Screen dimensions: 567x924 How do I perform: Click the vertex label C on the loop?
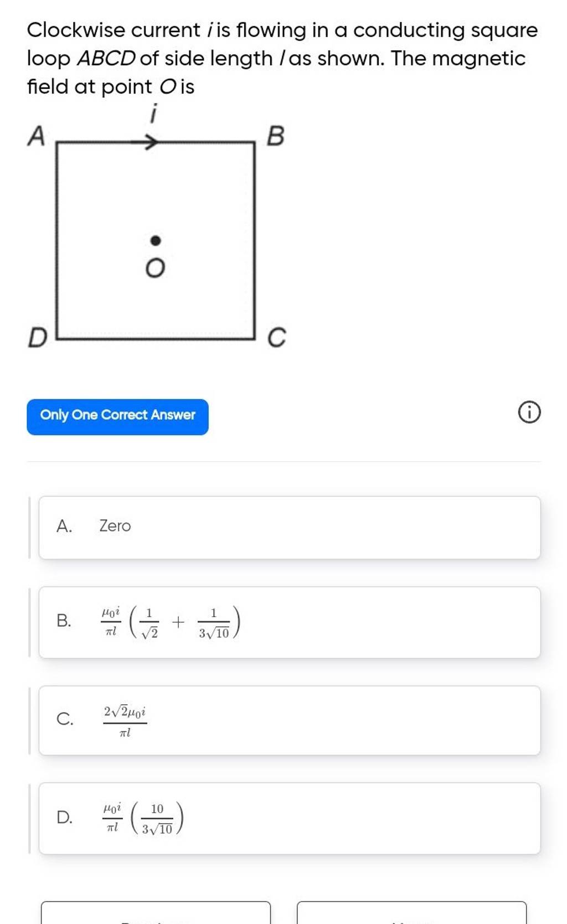coord(277,336)
